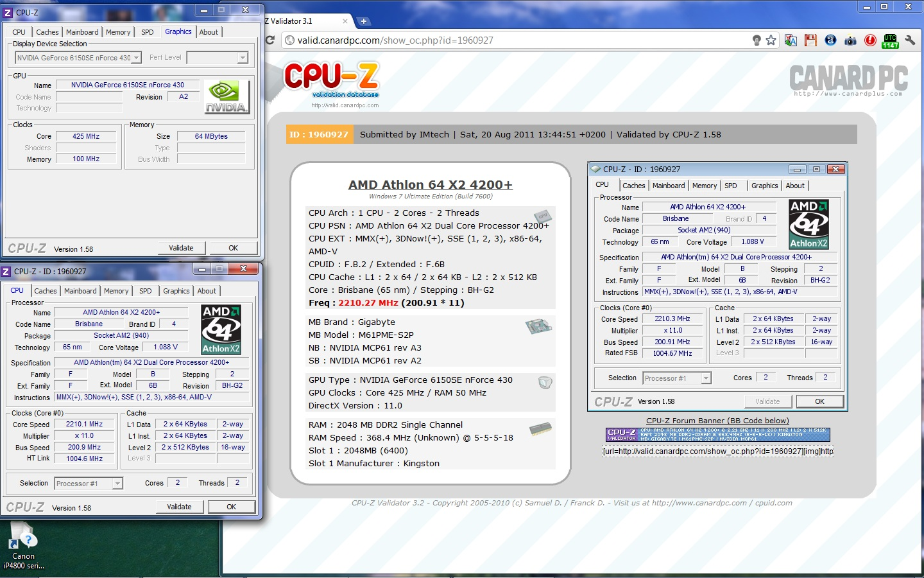Click OK in CPU-Z ID 1960927 window

tap(232, 507)
